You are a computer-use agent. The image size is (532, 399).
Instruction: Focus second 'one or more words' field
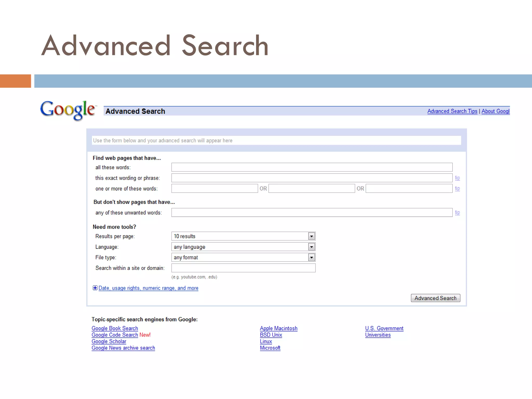[x=312, y=188]
